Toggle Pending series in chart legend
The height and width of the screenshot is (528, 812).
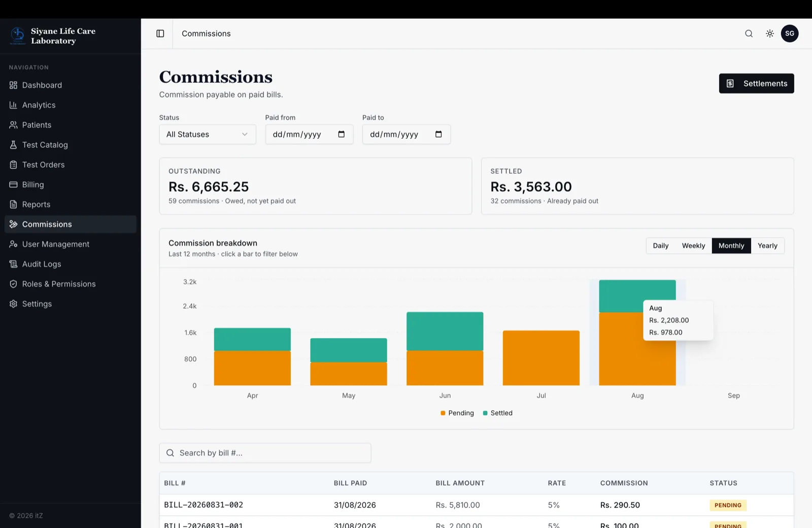tap(457, 413)
